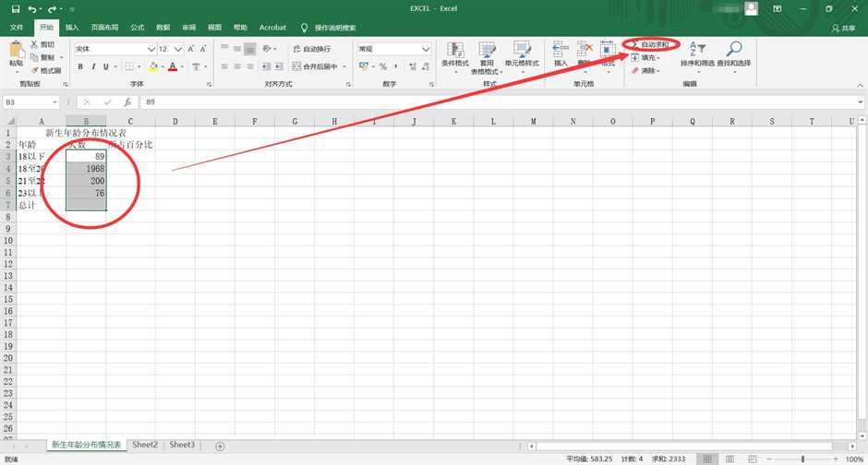Click Merge & Center (合并后居中) button
The width and height of the screenshot is (868, 465).
click(x=316, y=66)
